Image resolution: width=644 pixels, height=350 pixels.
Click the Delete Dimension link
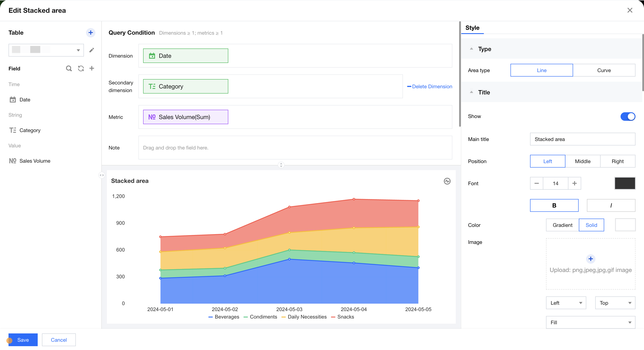point(430,86)
